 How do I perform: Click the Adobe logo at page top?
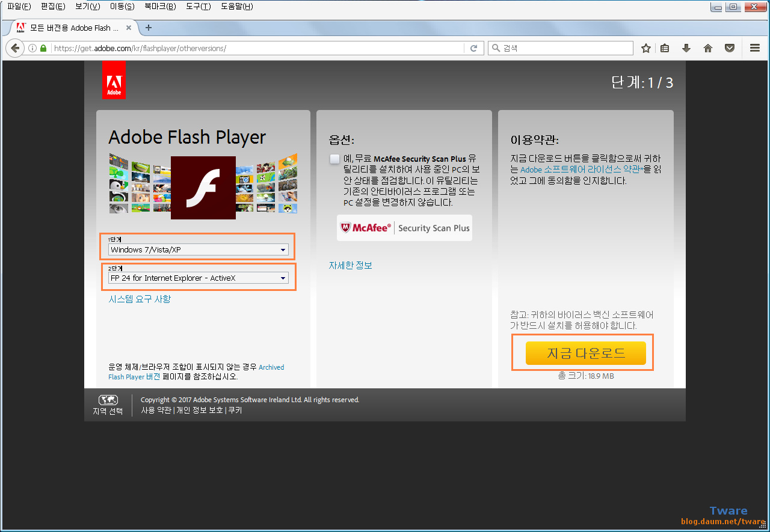[114, 80]
